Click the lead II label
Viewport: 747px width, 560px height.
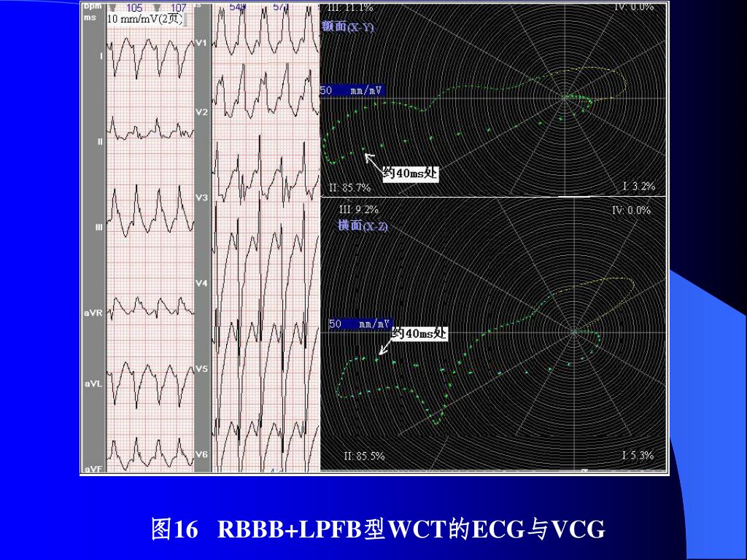pyautogui.click(x=100, y=141)
